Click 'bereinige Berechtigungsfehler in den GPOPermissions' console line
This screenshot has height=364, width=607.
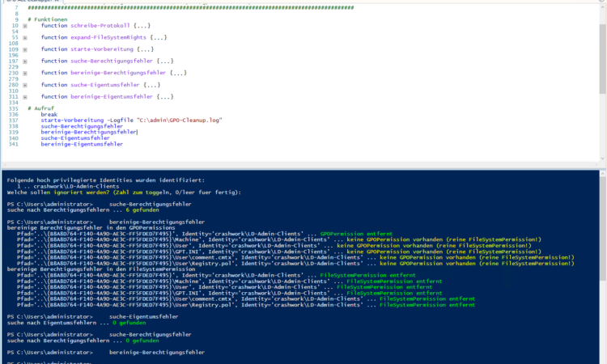(x=91, y=228)
